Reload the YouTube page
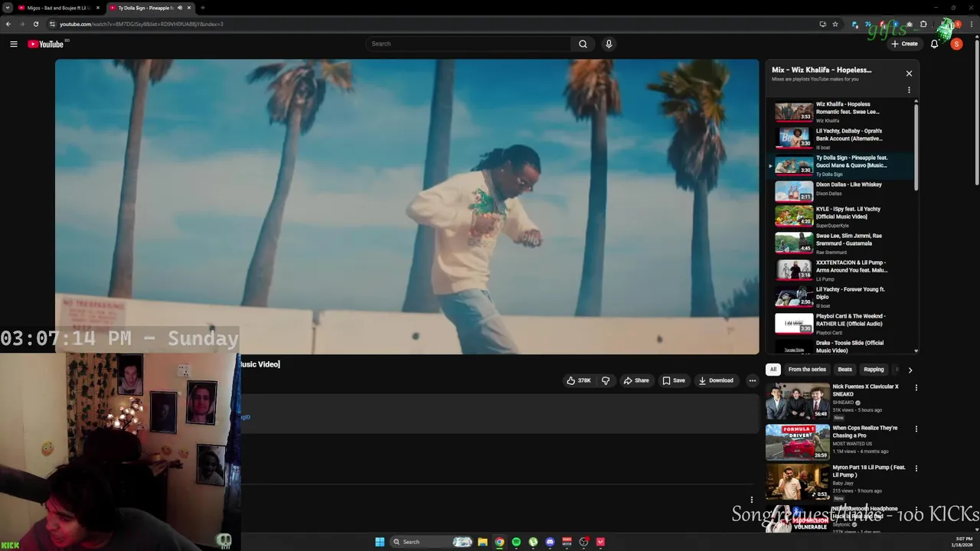 coord(35,24)
